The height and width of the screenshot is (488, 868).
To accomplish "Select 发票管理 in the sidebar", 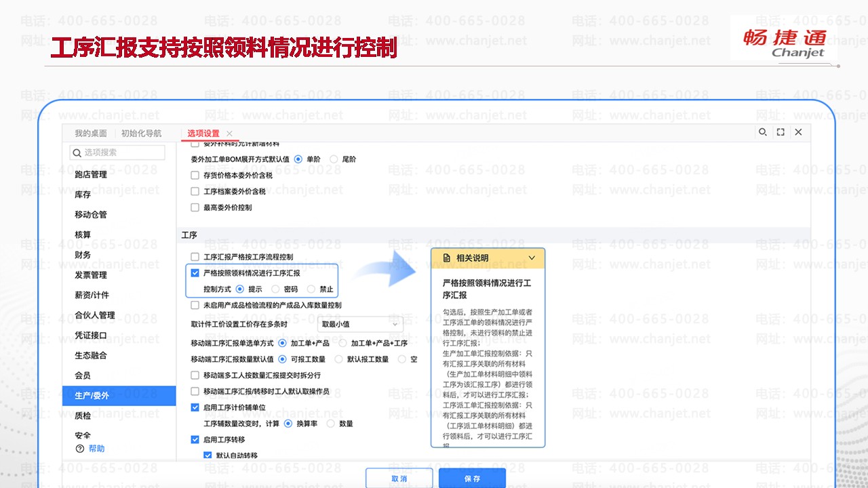I will [x=91, y=275].
